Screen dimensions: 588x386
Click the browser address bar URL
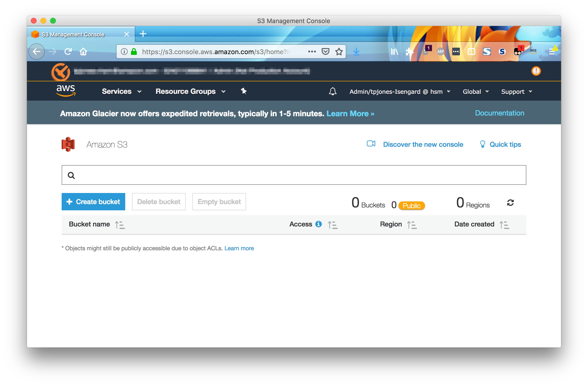coord(216,51)
